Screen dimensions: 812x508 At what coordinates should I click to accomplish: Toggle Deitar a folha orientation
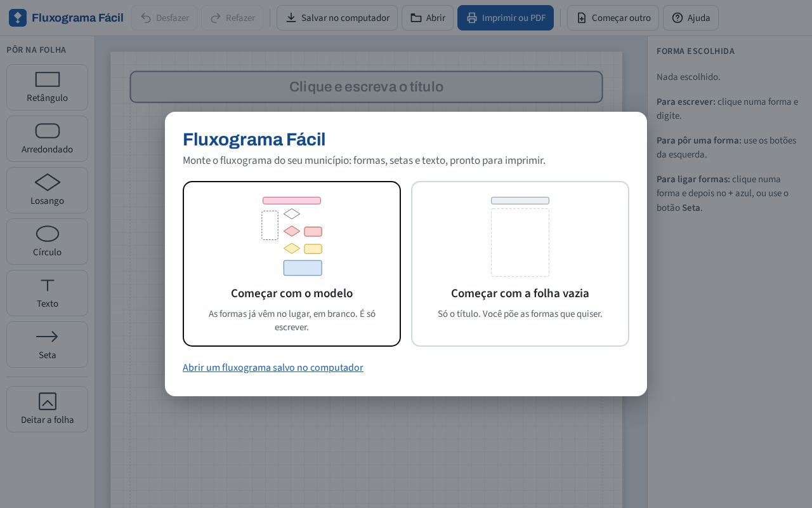[48, 409]
